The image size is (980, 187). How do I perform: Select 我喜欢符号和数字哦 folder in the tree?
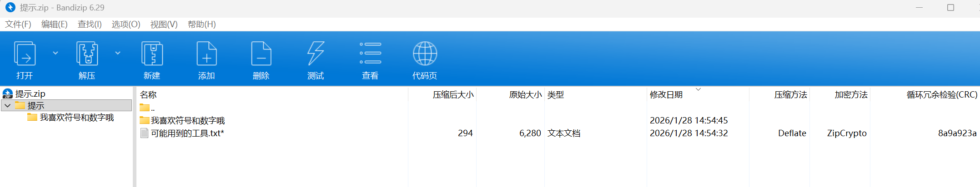click(x=76, y=118)
